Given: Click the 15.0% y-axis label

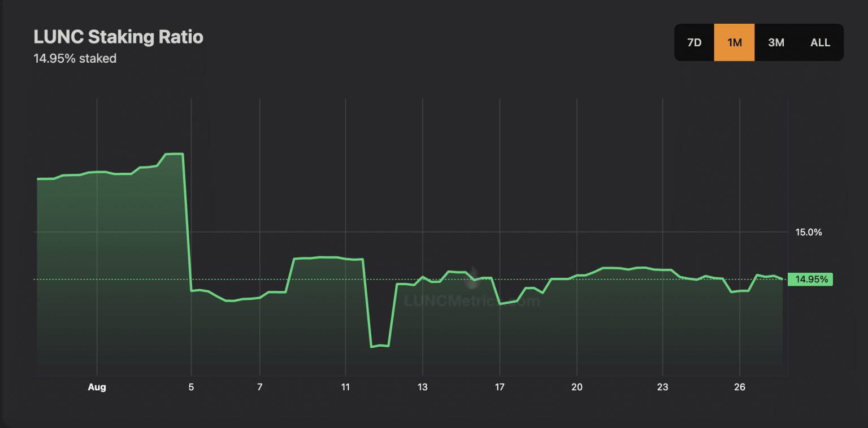Looking at the screenshot, I should coord(808,232).
